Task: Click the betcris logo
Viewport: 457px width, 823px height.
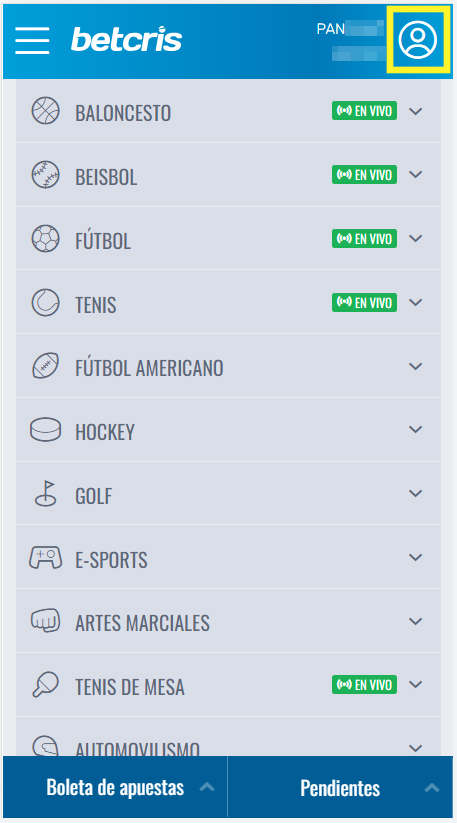Action: point(126,39)
